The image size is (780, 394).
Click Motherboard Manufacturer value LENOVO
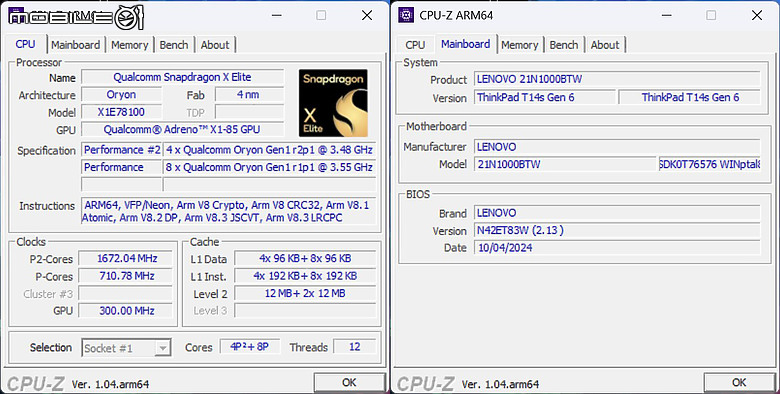(617, 147)
